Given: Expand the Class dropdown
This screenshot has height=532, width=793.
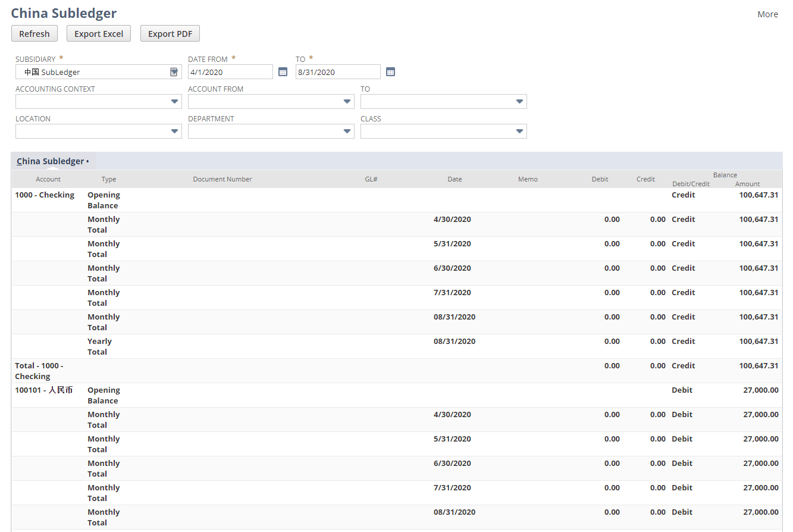Looking at the screenshot, I should coord(520,132).
